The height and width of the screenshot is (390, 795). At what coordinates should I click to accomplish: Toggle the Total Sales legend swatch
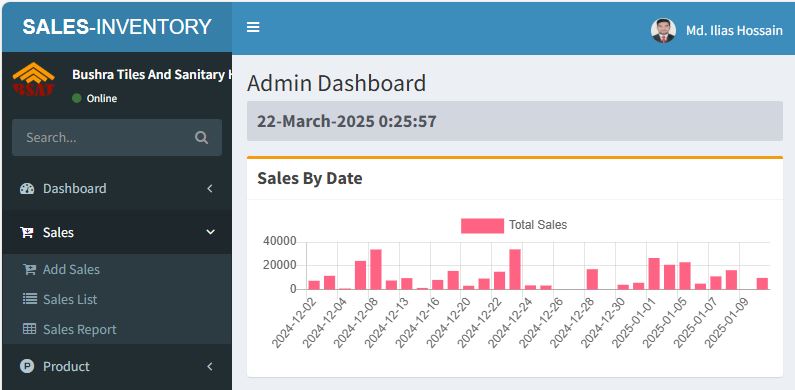[x=482, y=226]
